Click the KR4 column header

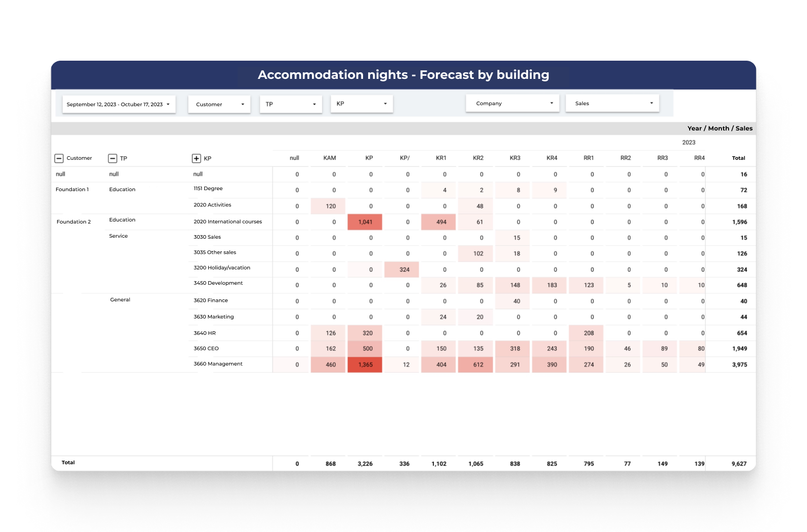pos(552,158)
